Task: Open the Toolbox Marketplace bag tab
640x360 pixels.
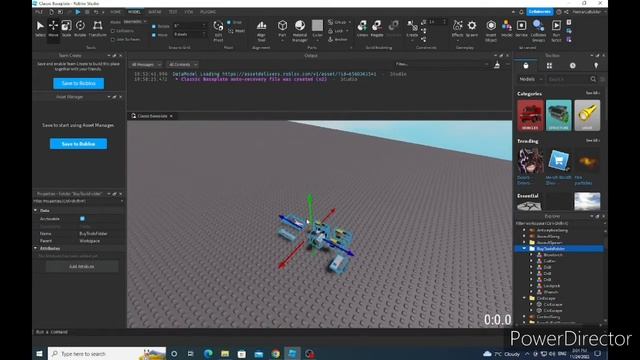Action: [x=526, y=65]
